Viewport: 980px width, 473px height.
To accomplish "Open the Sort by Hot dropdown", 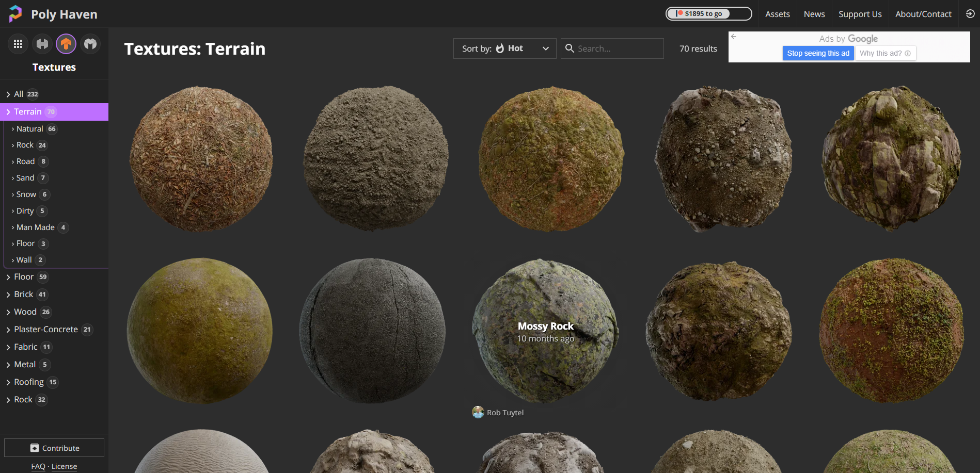I will 504,48.
